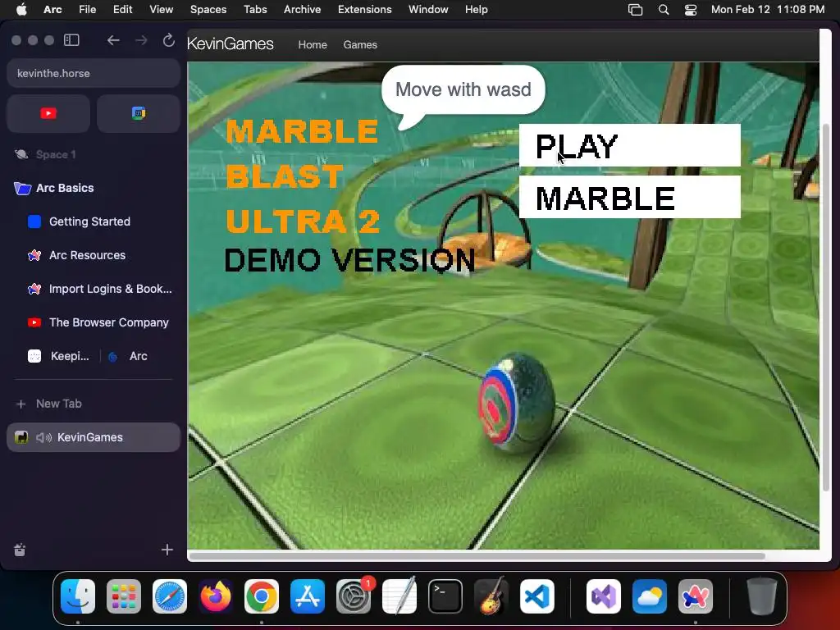Open Finder from the Dock
This screenshot has width=840, height=630.
point(78,596)
